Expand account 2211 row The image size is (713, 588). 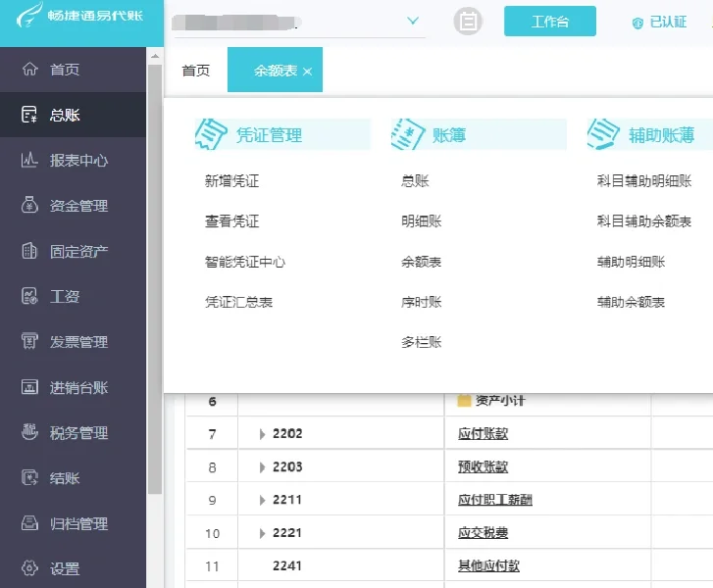pos(262,501)
